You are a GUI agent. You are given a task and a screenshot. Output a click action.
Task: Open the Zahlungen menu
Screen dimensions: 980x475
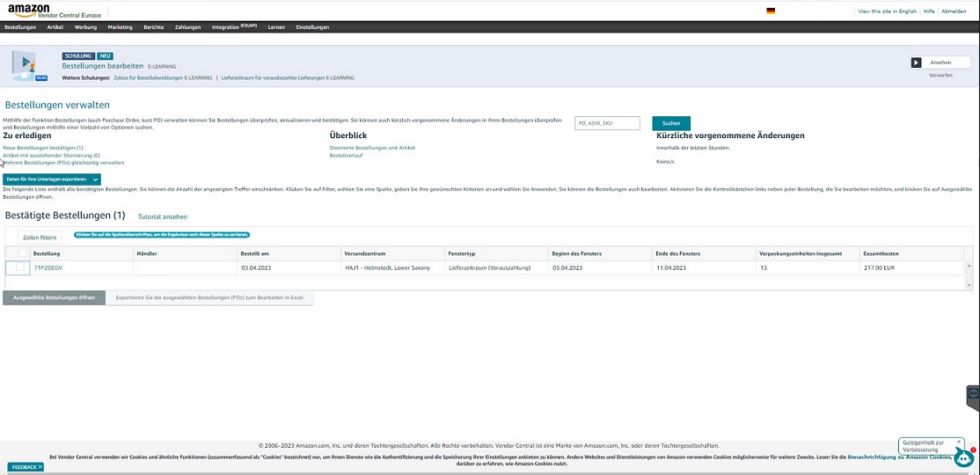(x=188, y=27)
